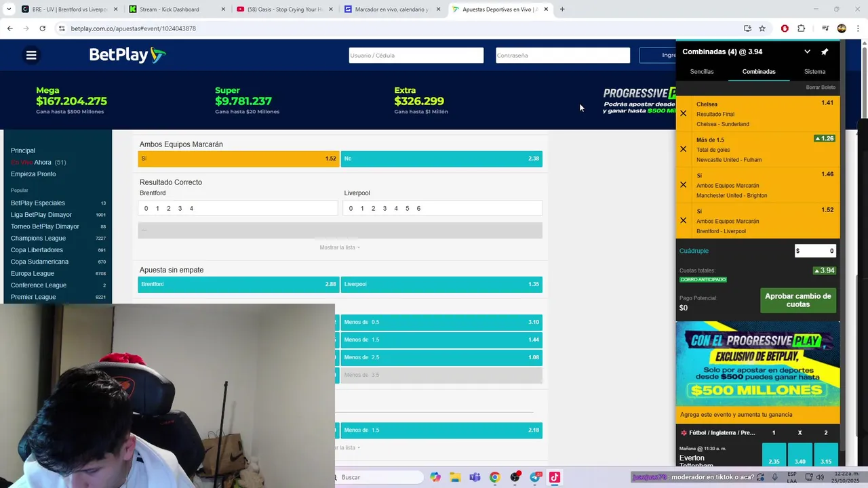Click the Mega jackpot $167.204.275
This screenshot has width=868, height=488.
click(71, 100)
